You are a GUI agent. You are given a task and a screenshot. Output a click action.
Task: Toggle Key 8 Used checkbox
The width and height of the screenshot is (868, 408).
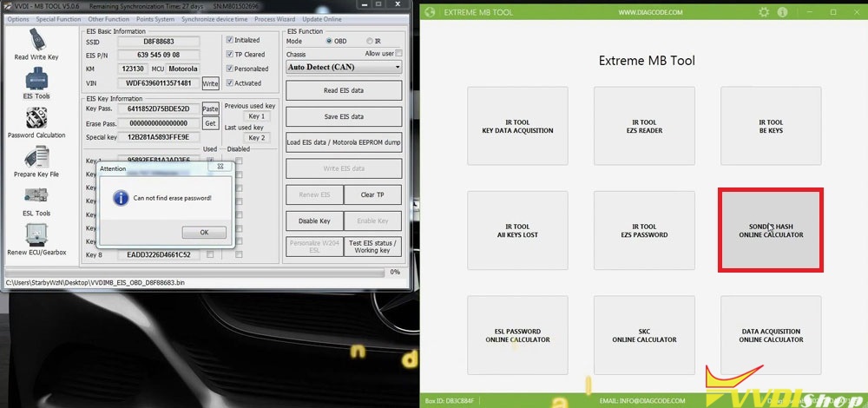[x=210, y=254]
